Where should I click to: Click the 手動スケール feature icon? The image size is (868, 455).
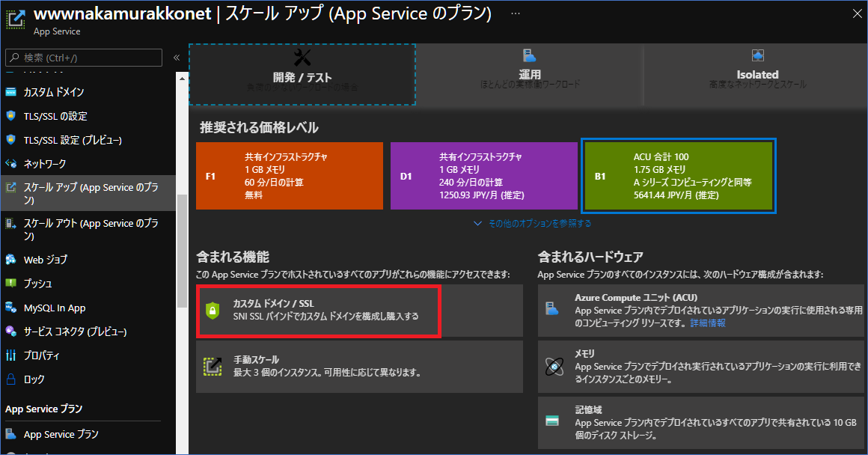coord(213,367)
